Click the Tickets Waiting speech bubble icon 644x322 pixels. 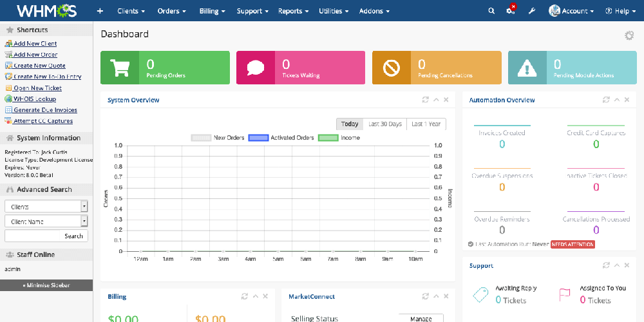[256, 68]
